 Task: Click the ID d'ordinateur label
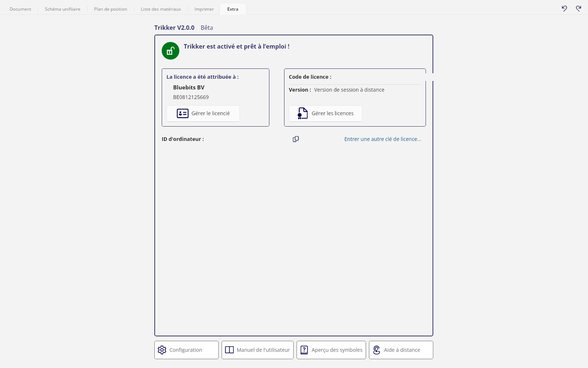pos(183,139)
